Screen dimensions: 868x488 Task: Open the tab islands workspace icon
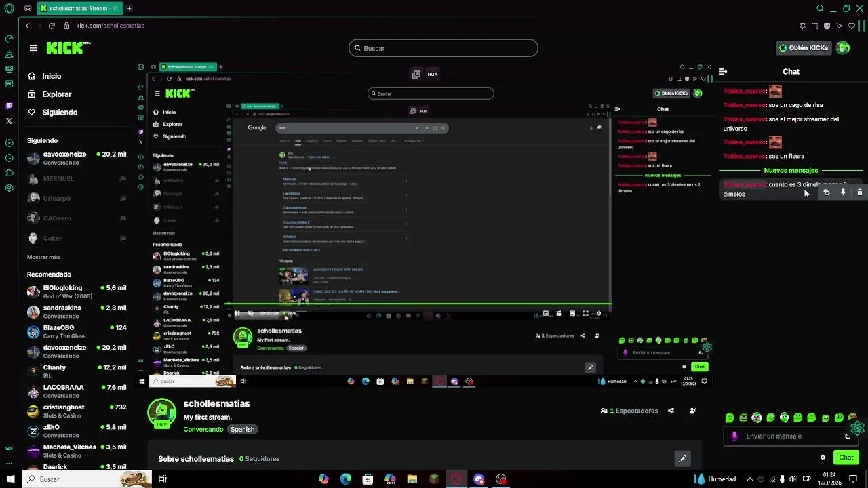[27, 9]
